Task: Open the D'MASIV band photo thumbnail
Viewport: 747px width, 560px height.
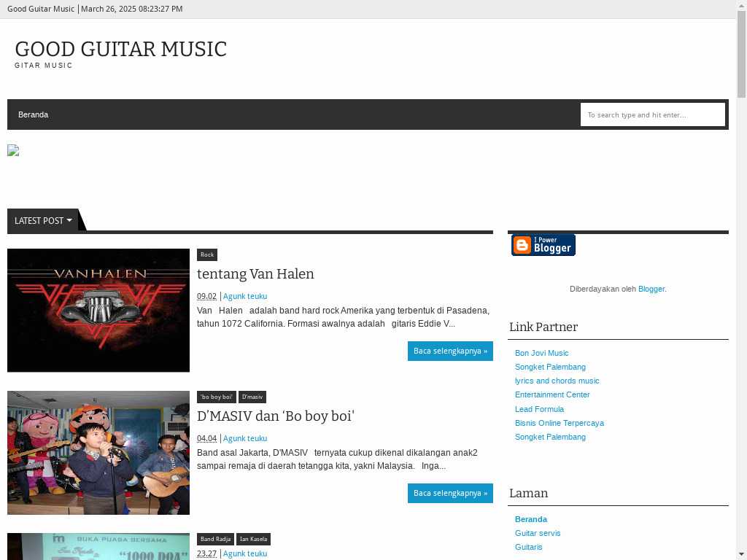Action: pos(98,452)
